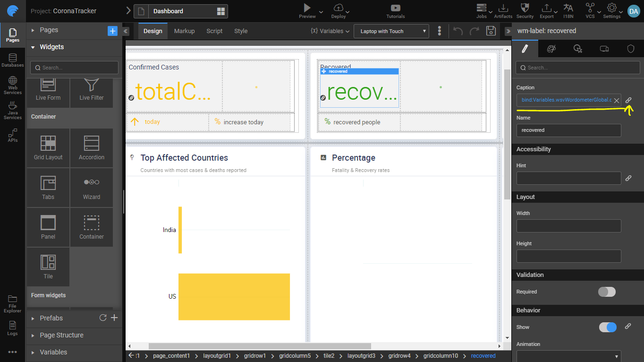Toggle the Required switch
This screenshot has height=362, width=644.
pyautogui.click(x=607, y=292)
